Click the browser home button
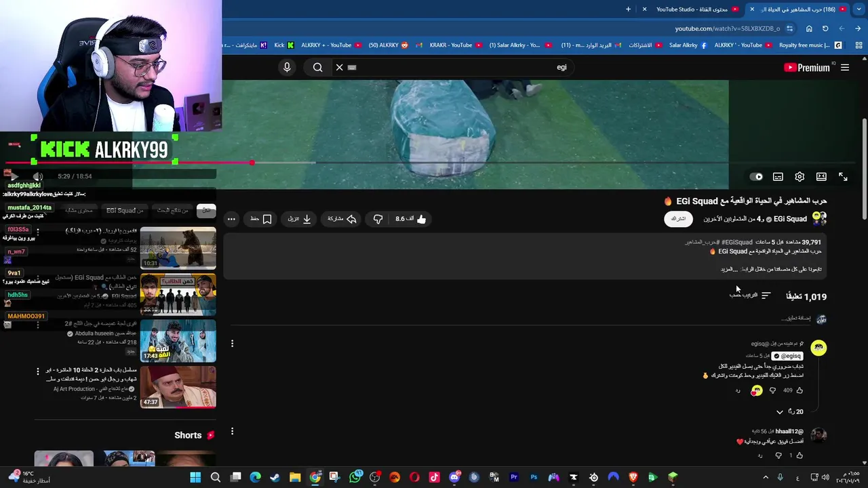The height and width of the screenshot is (488, 868). (809, 28)
